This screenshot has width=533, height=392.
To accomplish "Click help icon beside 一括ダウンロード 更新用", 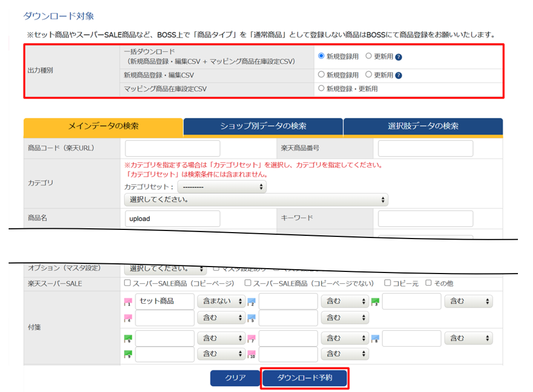I will coord(399,57).
